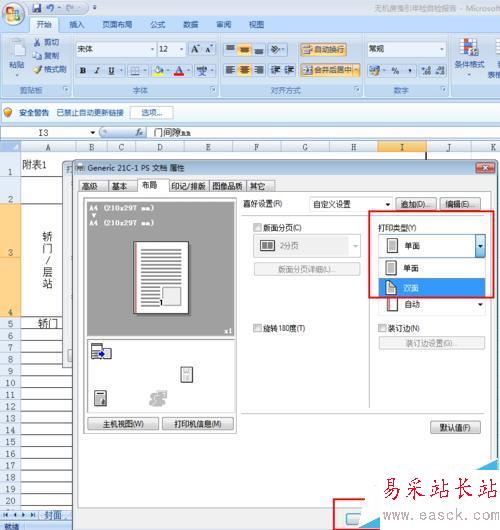Select the Format Painter brush

[37, 69]
